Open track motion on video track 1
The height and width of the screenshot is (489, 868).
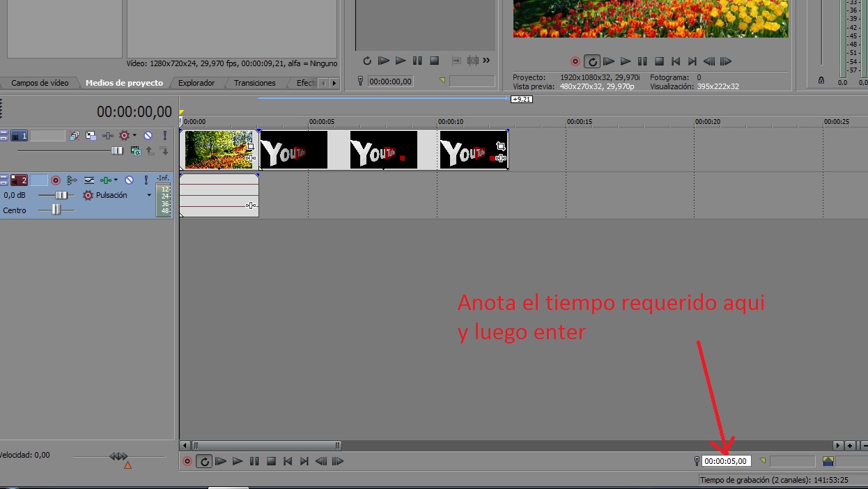point(91,136)
